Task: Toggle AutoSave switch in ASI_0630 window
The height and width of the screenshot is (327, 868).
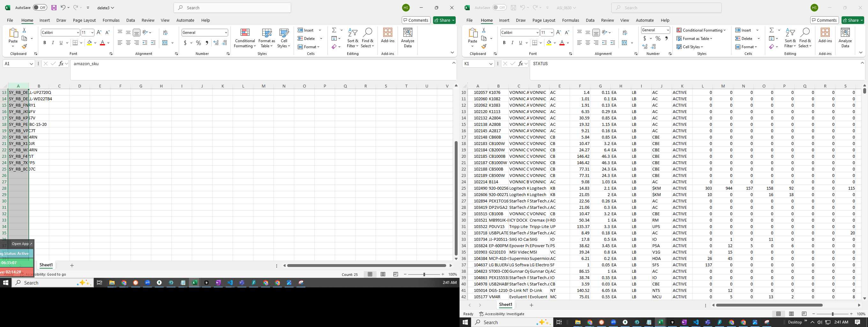Action: [x=499, y=7]
